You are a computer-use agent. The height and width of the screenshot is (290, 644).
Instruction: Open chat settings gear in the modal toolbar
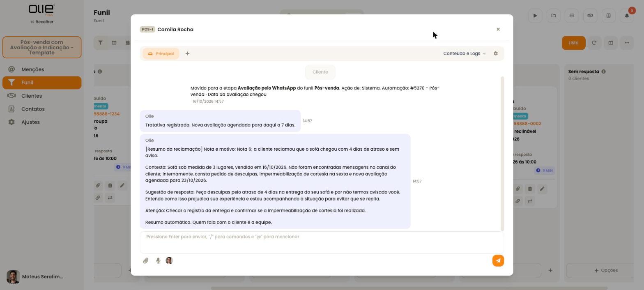click(x=496, y=53)
